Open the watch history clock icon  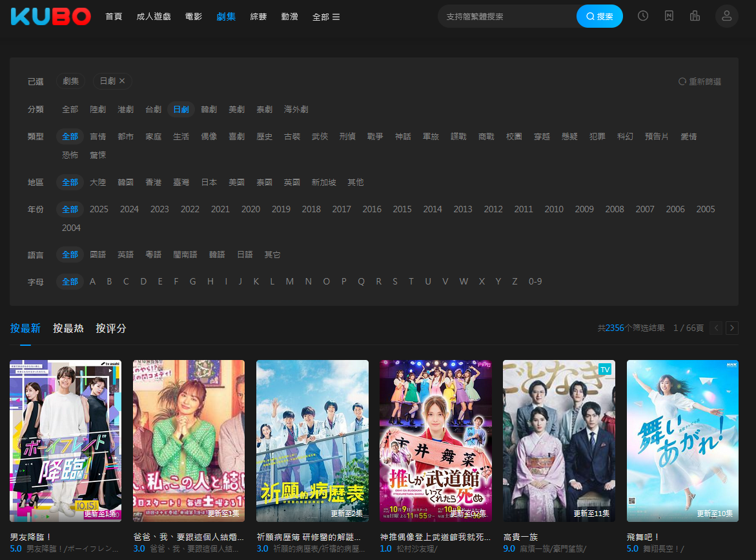tap(643, 16)
